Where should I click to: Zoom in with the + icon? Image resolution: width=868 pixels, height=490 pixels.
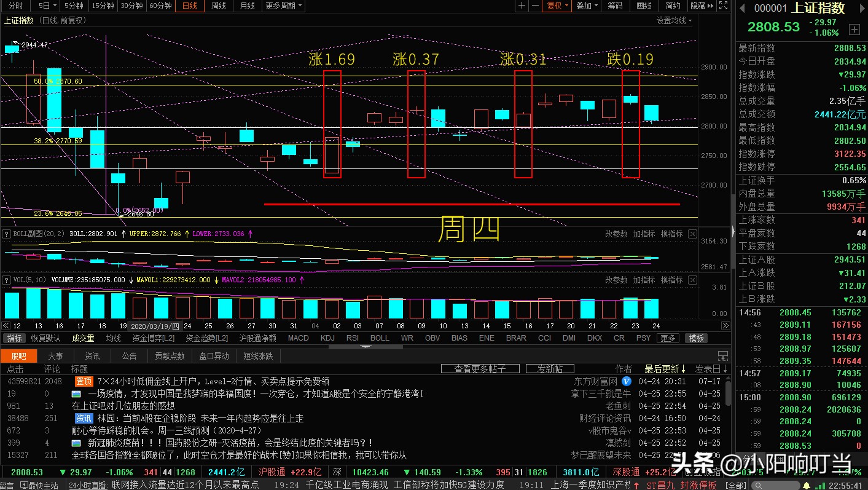tap(521, 6)
